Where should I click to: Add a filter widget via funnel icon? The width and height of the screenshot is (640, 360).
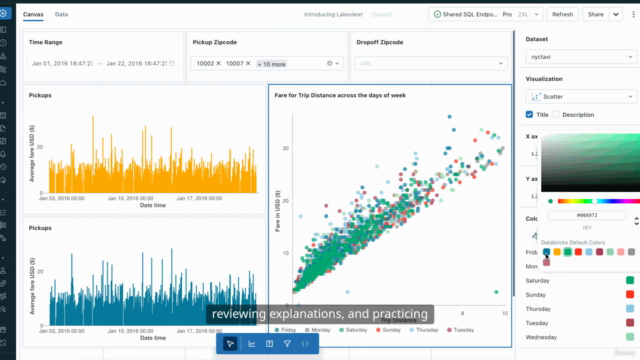287,344
